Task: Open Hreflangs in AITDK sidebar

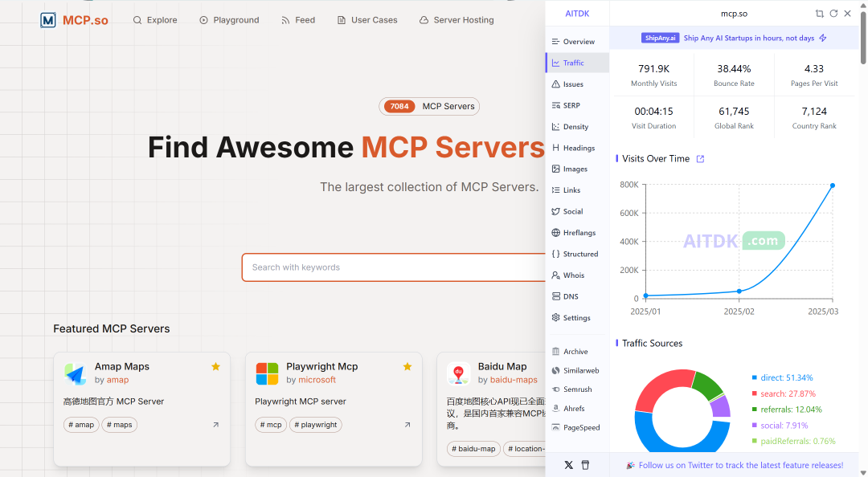Action: 577,232
